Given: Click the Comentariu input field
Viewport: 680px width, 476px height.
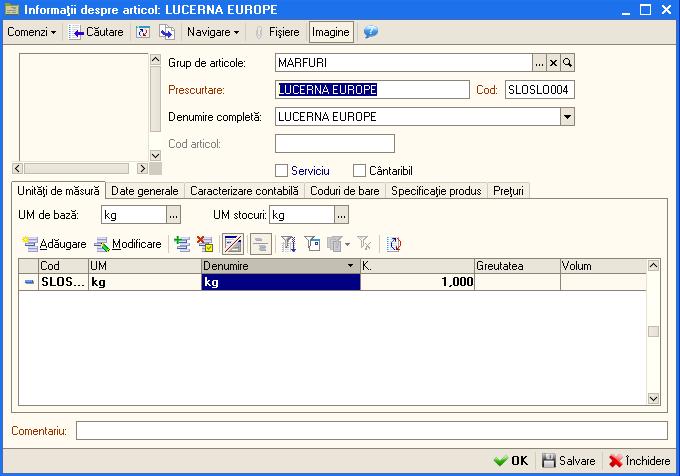Looking at the screenshot, I should [x=372, y=430].
